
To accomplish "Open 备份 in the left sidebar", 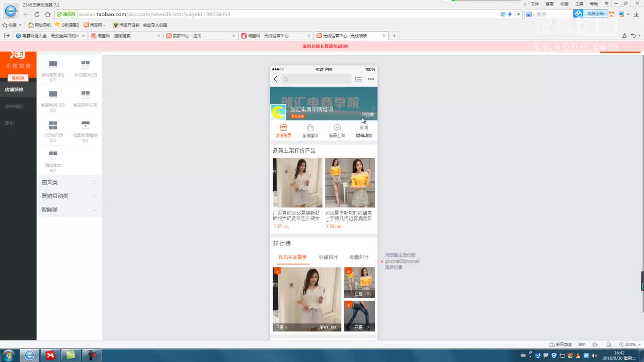I will coord(9,123).
